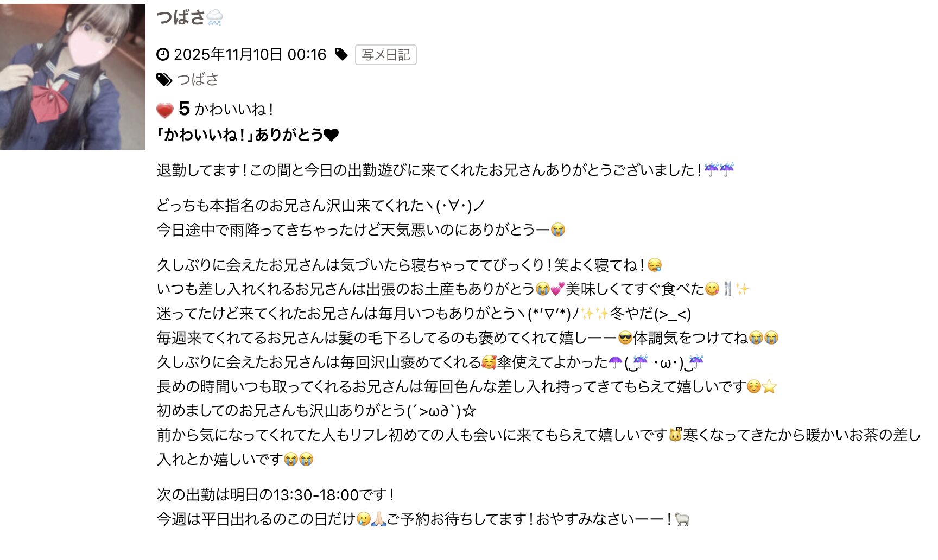Click the clock icon beside the date
Viewport: 938px width, 560px height.
click(x=163, y=54)
